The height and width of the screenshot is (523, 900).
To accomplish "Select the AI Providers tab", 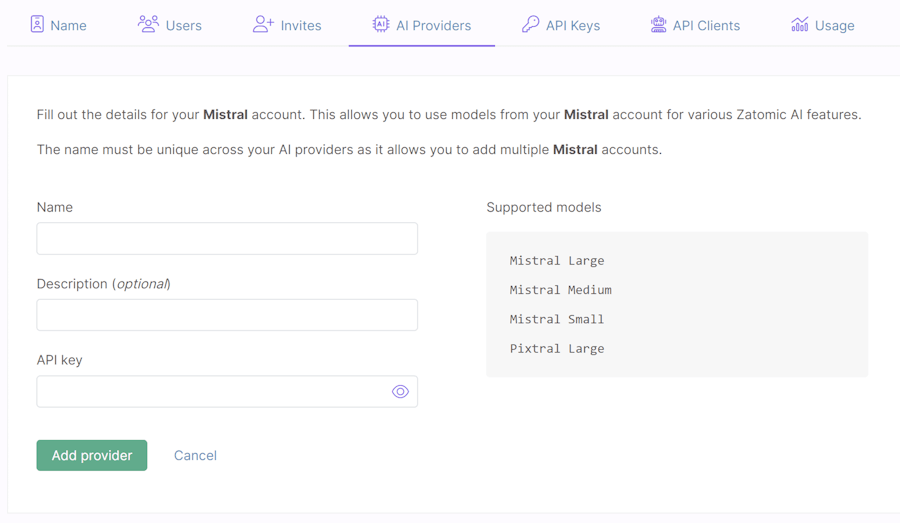I will pyautogui.click(x=422, y=25).
